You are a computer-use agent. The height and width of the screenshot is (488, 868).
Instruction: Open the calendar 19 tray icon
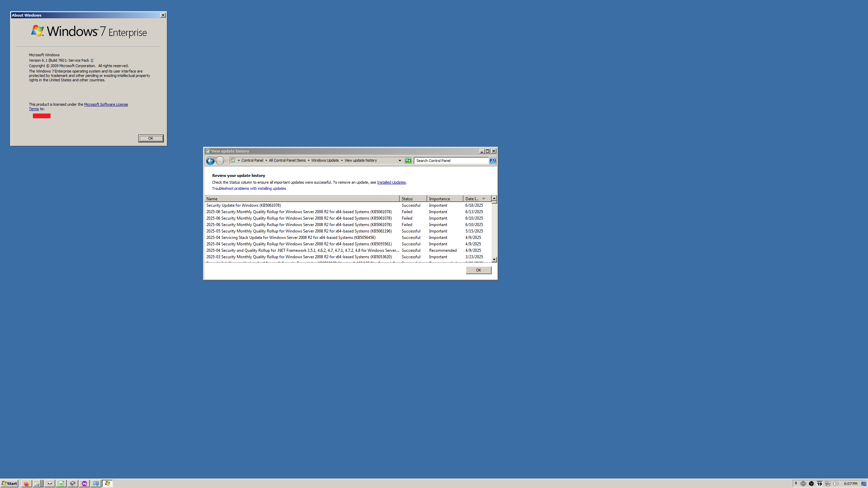(820, 484)
